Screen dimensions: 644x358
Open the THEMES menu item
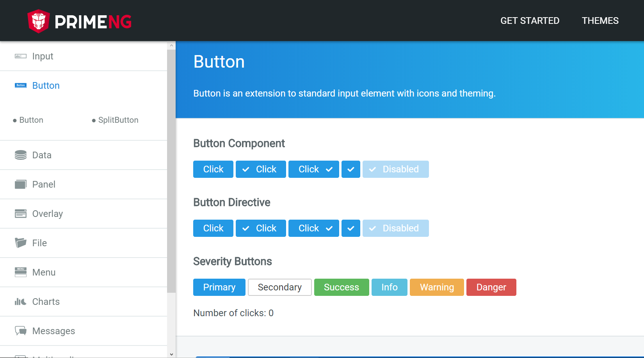point(600,21)
